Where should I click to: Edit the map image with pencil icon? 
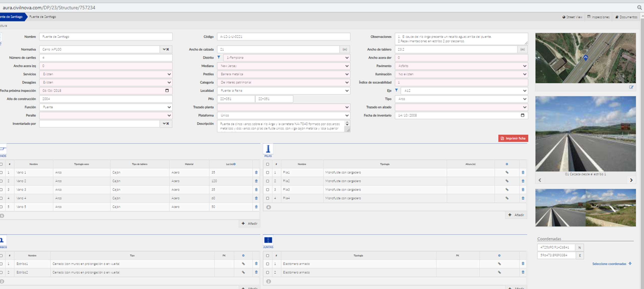631,87
